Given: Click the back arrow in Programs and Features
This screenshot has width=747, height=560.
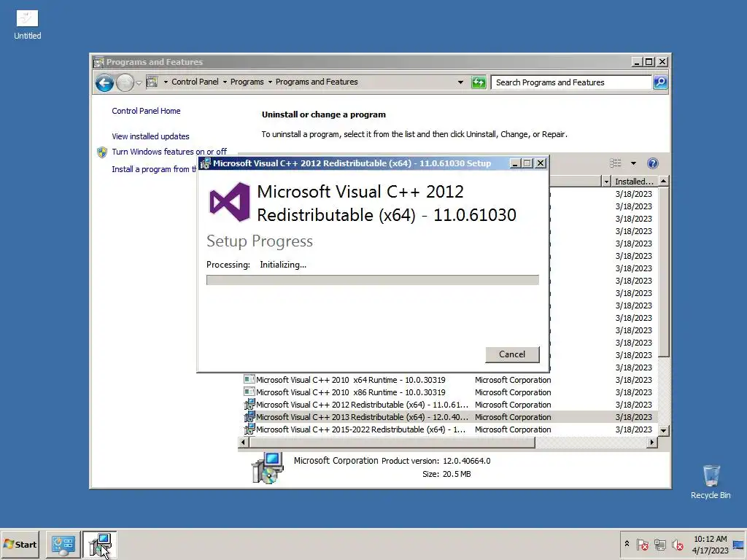Looking at the screenshot, I should tap(104, 83).
